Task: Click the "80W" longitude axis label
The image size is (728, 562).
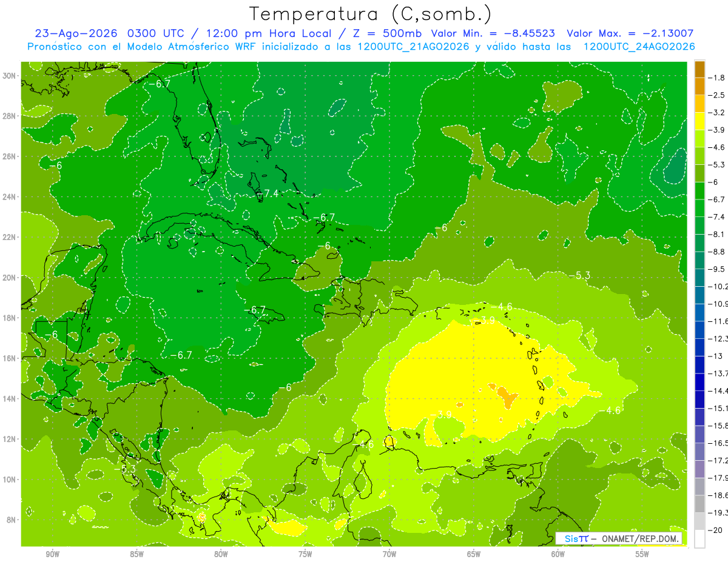Action: click(x=221, y=554)
